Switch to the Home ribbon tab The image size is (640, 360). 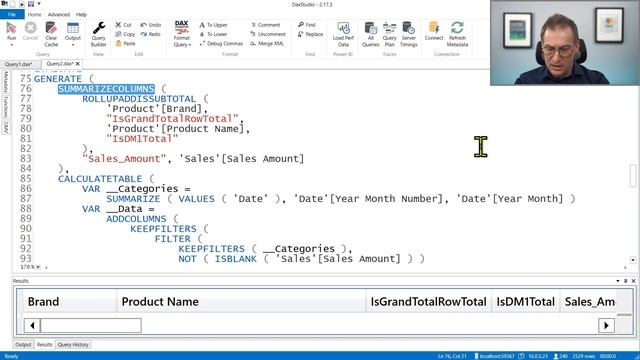(35, 14)
